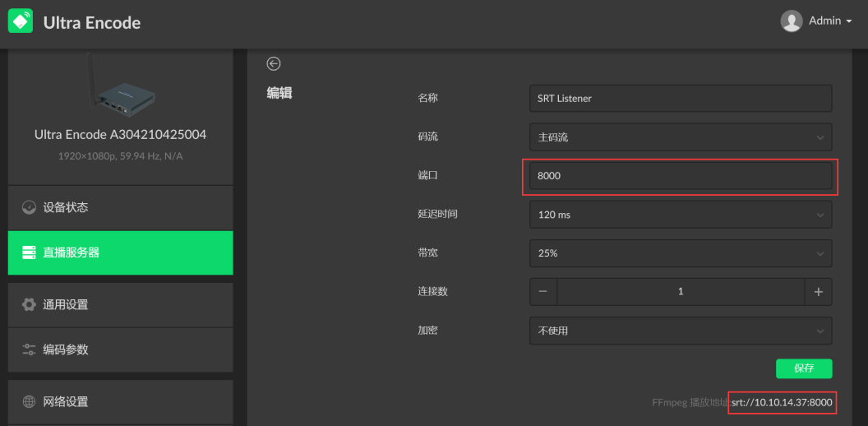Screen dimensions: 868x426
Task: Click the Ultra Encode A304210425004 device name
Action: coord(120,135)
